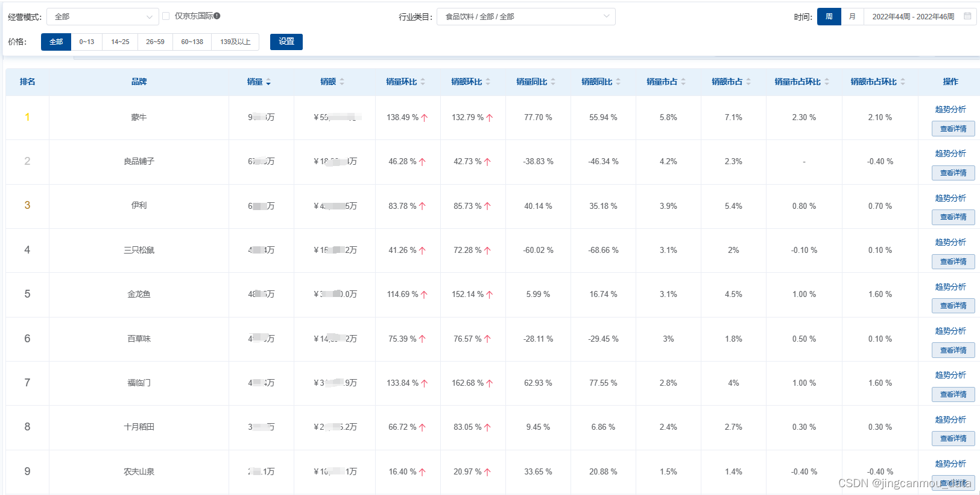Open 趋势分析 for 蒙牛
This screenshot has width=980, height=495.
[950, 109]
